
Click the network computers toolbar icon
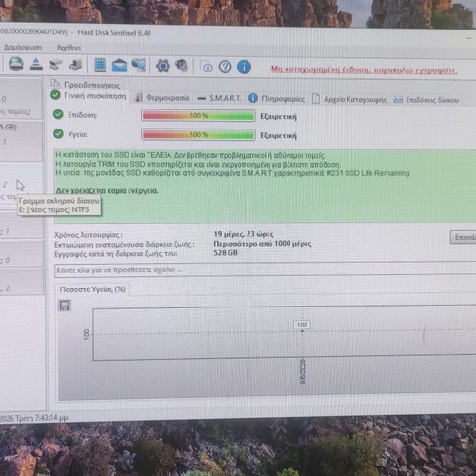tap(139, 66)
